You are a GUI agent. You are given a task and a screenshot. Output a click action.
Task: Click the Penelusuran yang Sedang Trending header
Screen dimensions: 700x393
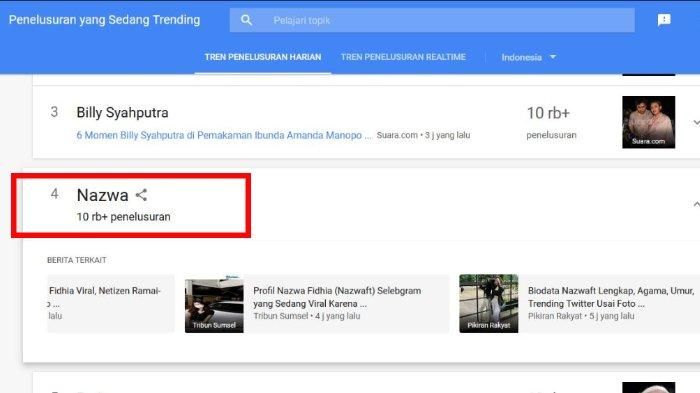coord(104,20)
